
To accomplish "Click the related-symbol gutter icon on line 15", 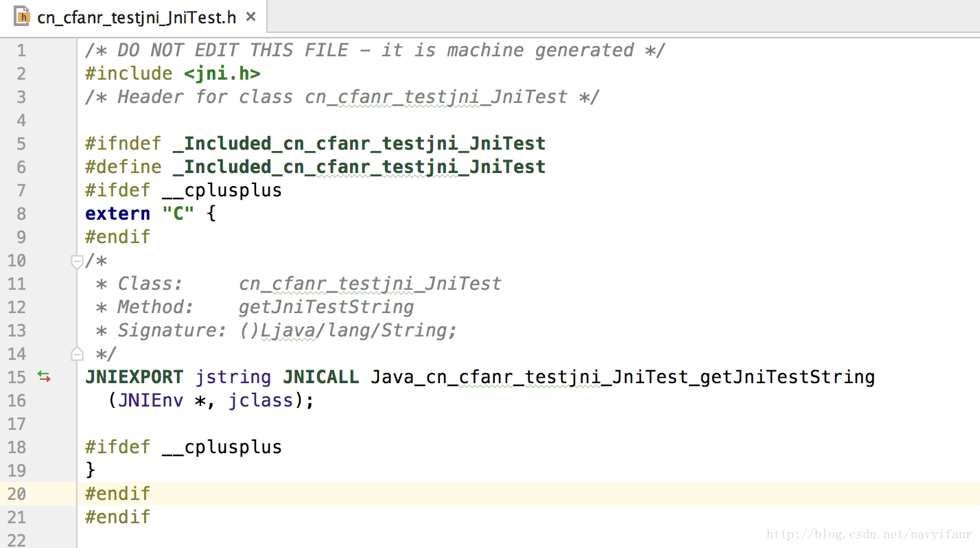I will (44, 376).
